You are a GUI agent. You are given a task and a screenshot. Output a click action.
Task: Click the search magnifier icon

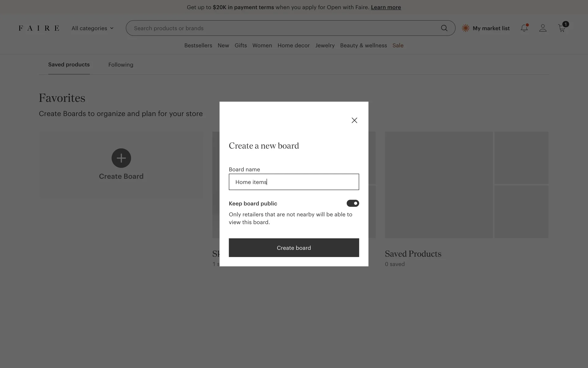[x=444, y=28]
